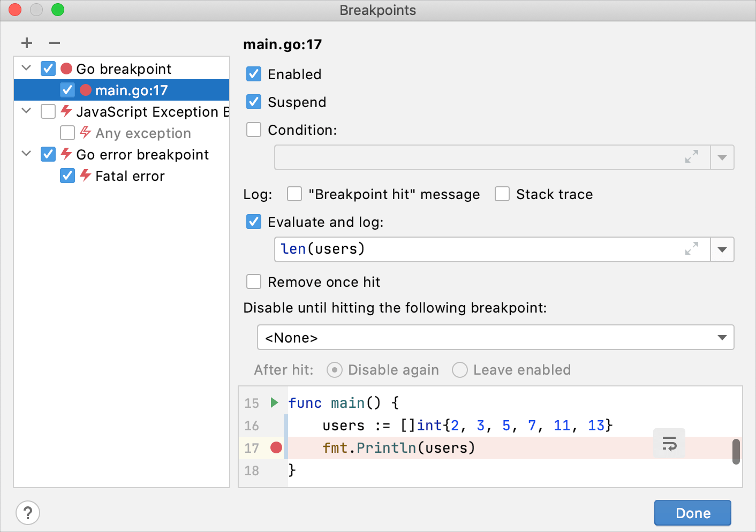This screenshot has height=532, width=756.
Task: Select the Fatal error breakpoint item
Action: (130, 176)
